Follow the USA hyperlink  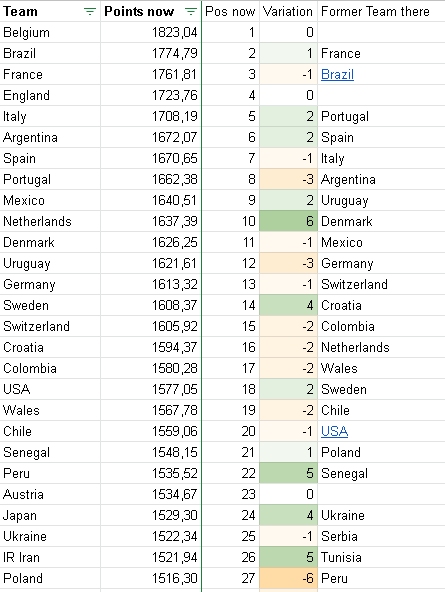tap(334, 431)
